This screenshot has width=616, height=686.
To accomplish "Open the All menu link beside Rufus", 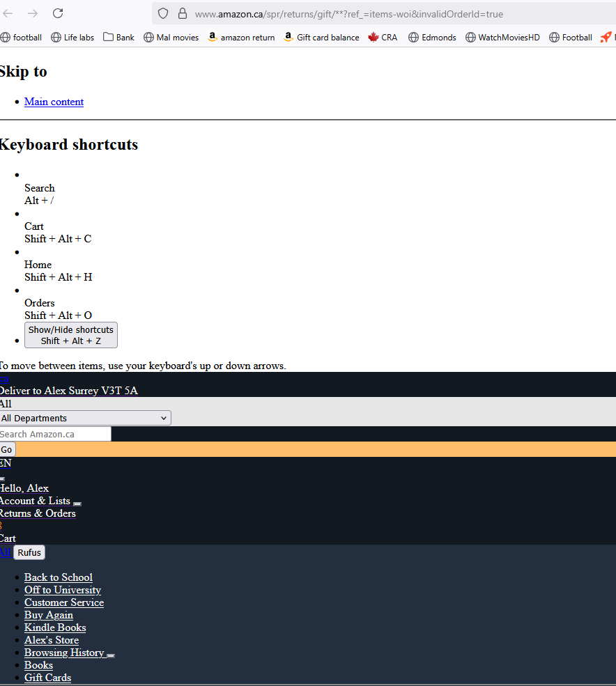I will coord(6,552).
